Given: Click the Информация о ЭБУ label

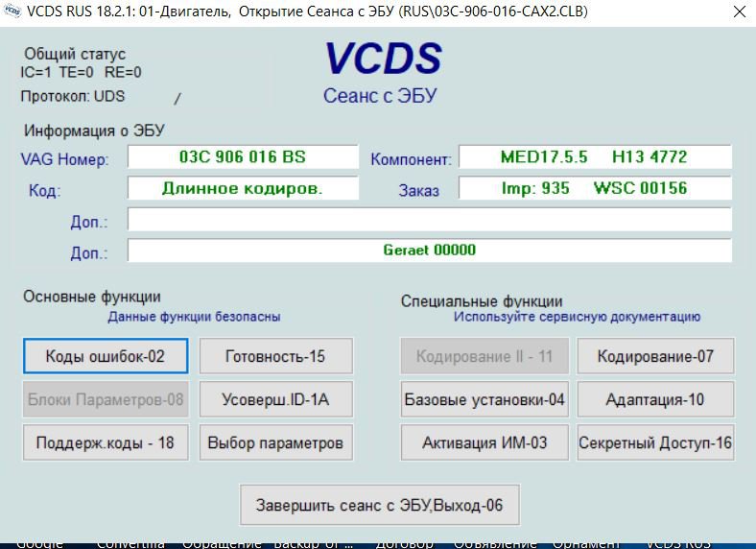Looking at the screenshot, I should pyautogui.click(x=94, y=131).
